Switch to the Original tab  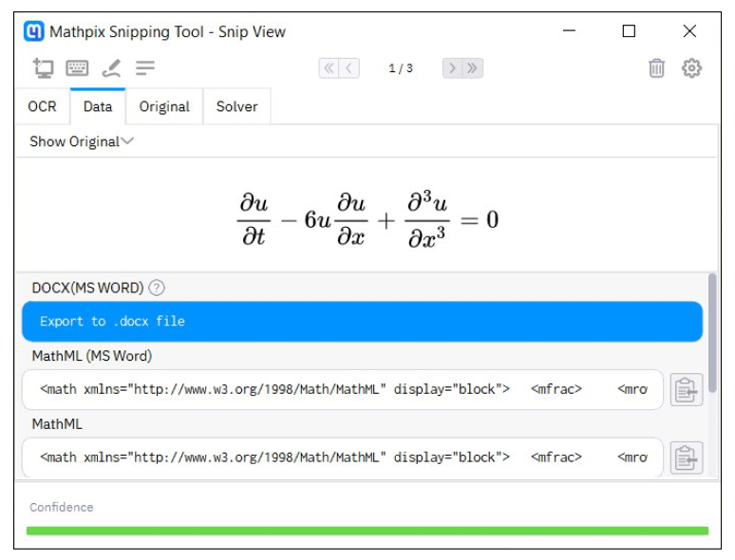point(164,106)
